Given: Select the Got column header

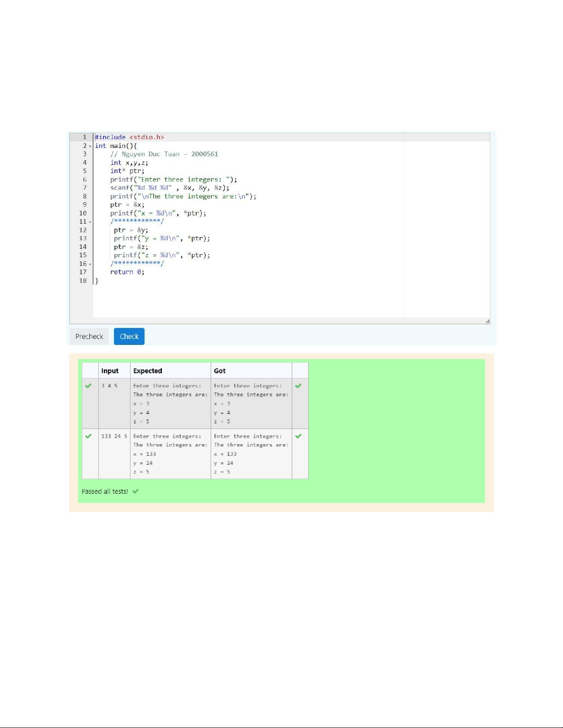Looking at the screenshot, I should 220,371.
